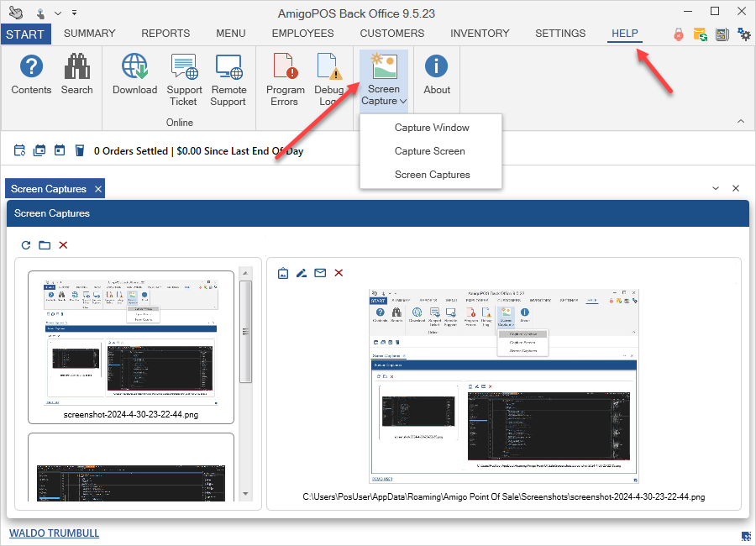Click the gears settings icon in header
The height and width of the screenshot is (546, 756).
(x=743, y=34)
